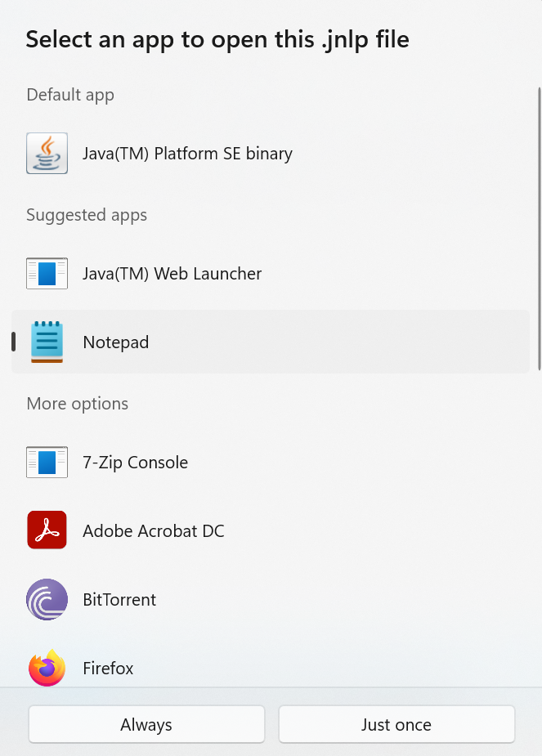Click the Adobe Acrobat DC icon

coord(47,530)
